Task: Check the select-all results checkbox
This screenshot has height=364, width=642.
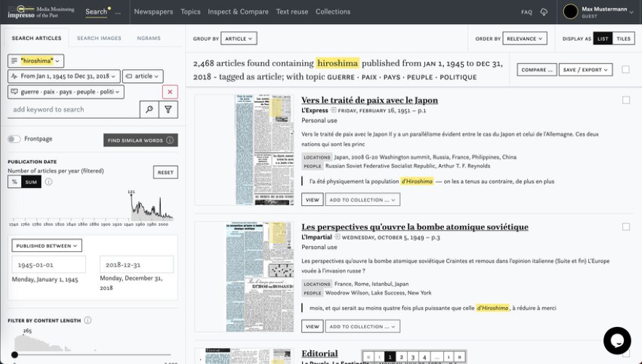Action: (626, 69)
